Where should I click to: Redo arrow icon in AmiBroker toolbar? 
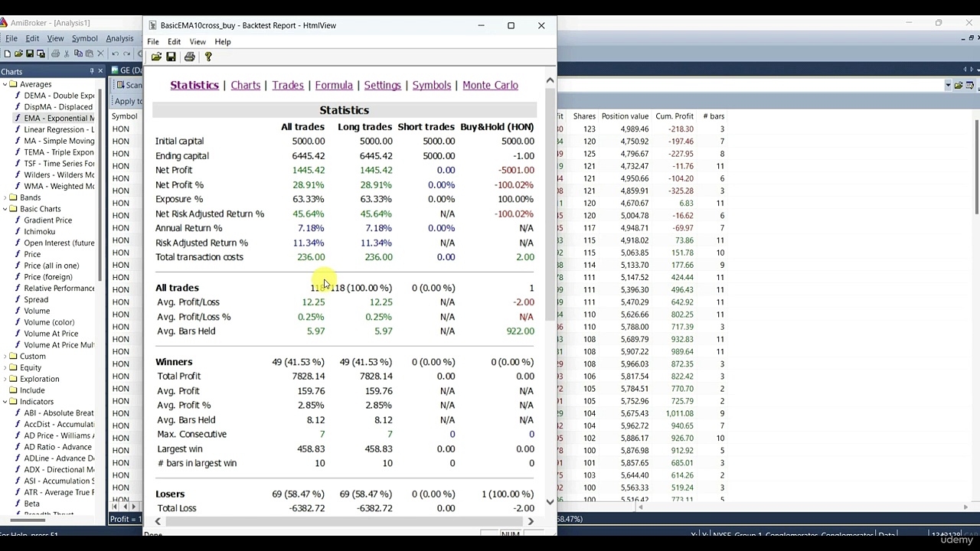pyautogui.click(x=126, y=54)
